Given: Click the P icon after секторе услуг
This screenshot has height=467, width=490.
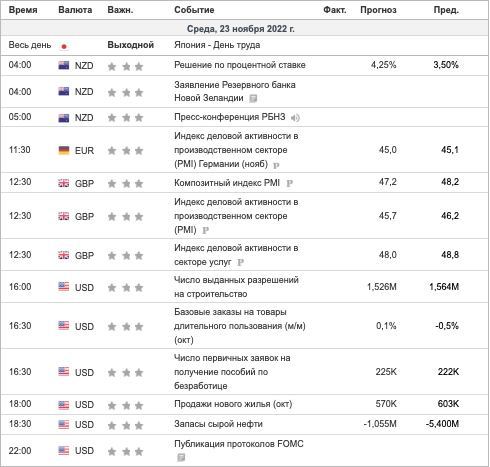Looking at the screenshot, I should point(240,263).
